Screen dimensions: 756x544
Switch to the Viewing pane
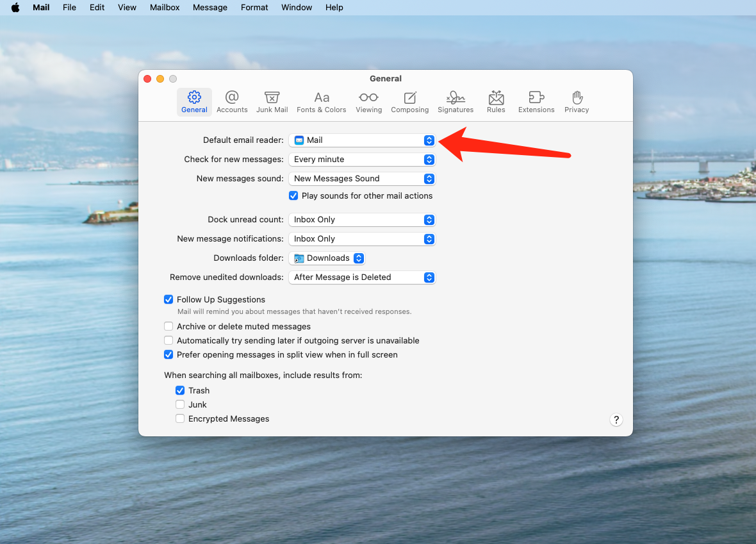click(369, 102)
